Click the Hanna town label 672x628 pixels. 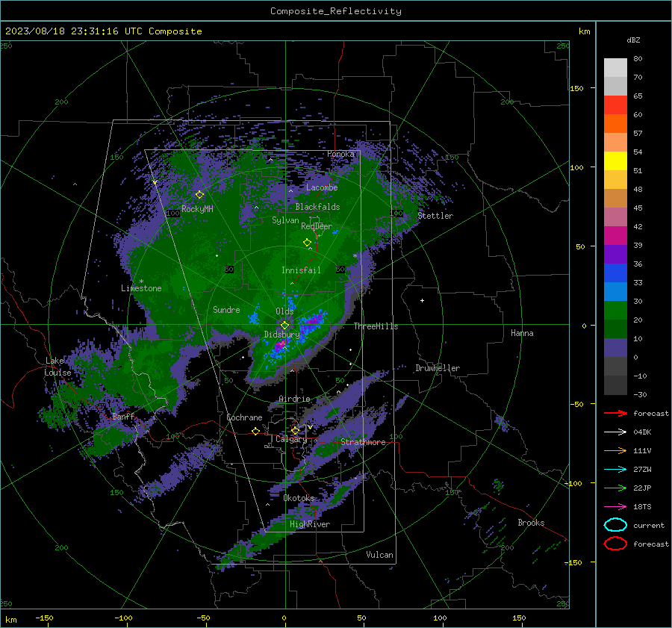[x=522, y=333]
